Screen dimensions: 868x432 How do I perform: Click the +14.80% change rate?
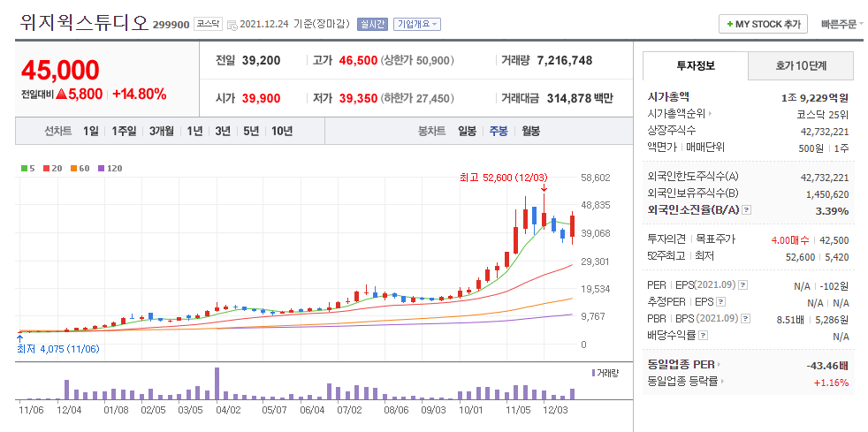(x=140, y=95)
